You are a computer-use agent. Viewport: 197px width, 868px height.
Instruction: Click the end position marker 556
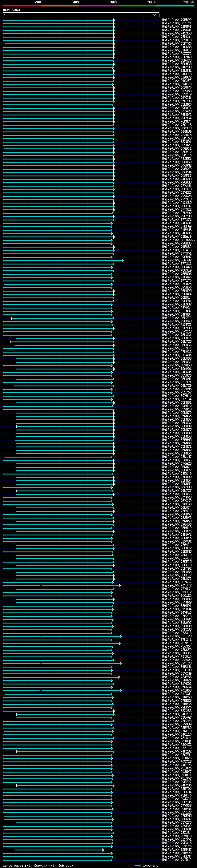pos(155,15)
